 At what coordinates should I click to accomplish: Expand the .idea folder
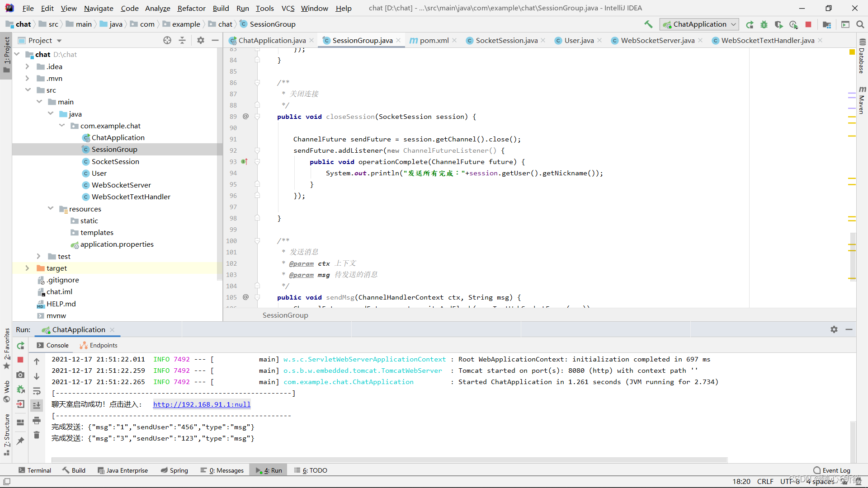pos(27,66)
